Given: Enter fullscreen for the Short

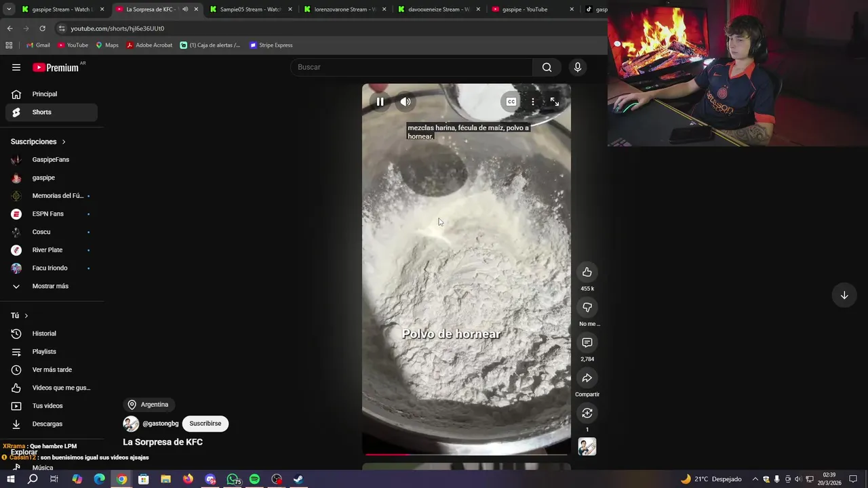Looking at the screenshot, I should click(555, 102).
